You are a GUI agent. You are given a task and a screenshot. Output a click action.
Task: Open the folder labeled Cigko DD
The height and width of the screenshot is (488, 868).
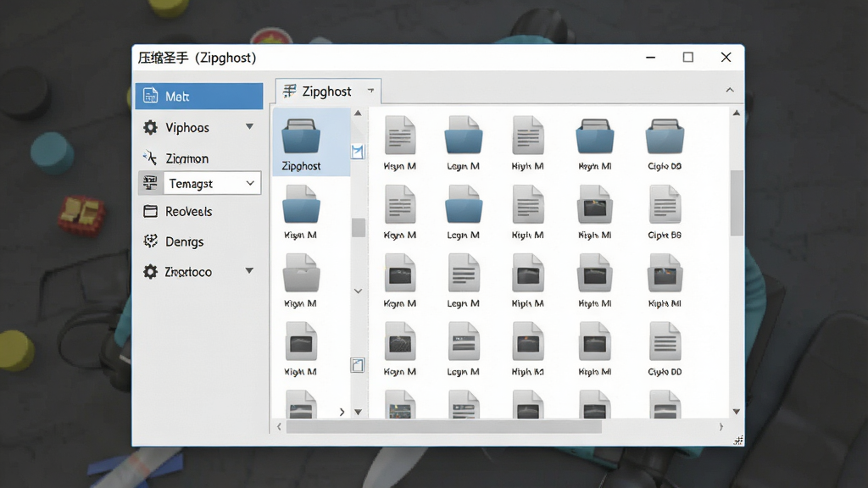(665, 142)
